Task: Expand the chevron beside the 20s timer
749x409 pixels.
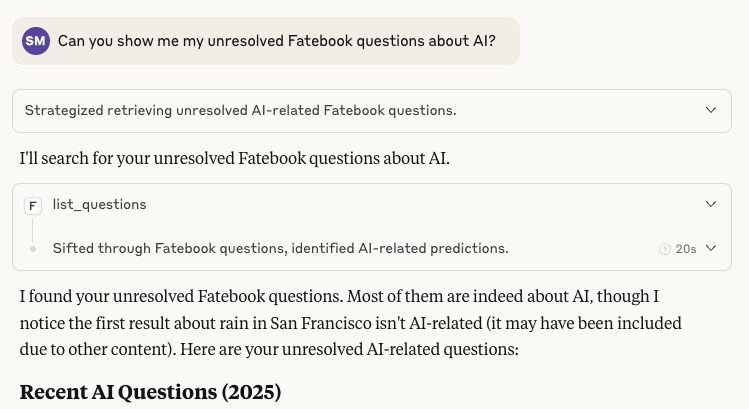Action: coord(711,248)
